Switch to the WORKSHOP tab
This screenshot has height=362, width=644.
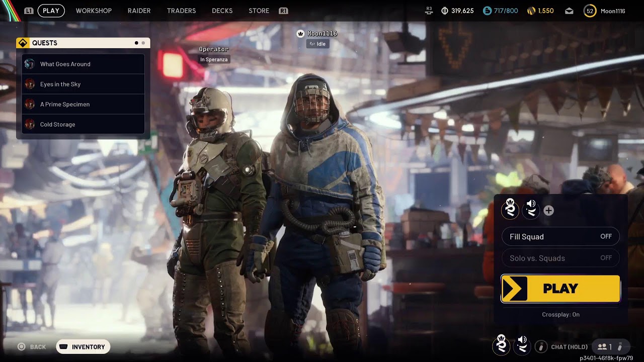[94, 11]
